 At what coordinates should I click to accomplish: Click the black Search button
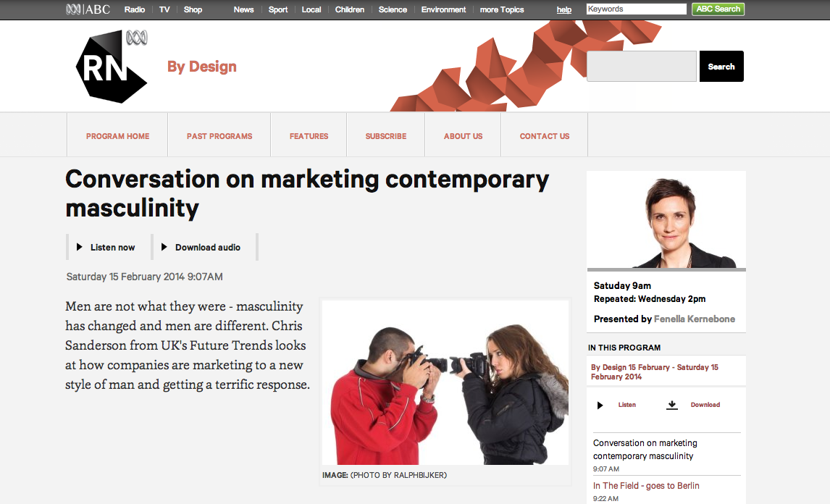tap(721, 66)
